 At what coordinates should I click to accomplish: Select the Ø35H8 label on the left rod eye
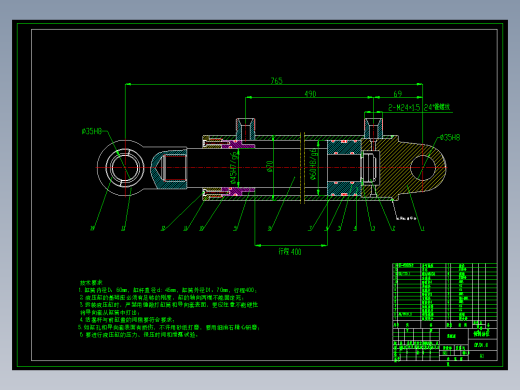coord(92,131)
